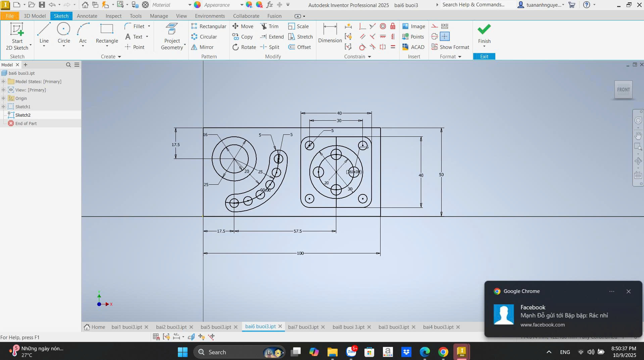Switch to bai7 buoi3.ipt document tab
The height and width of the screenshot is (360, 644).
pyautogui.click(x=303, y=327)
